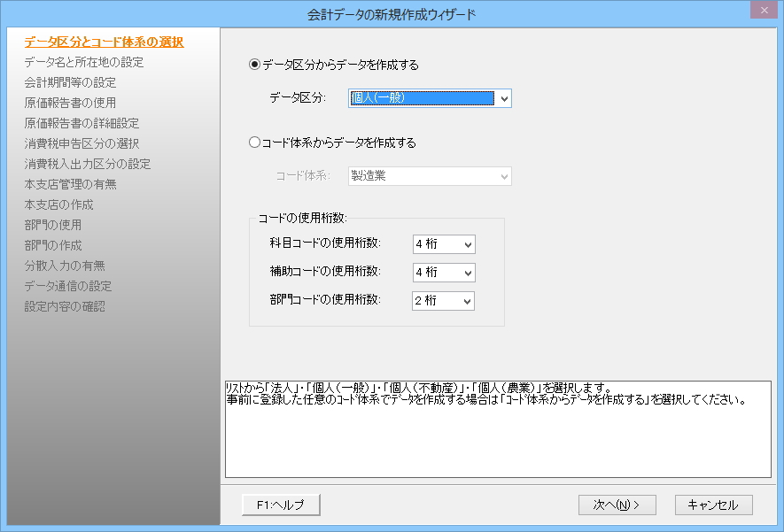Open '部門の使用' sidebar step
The image size is (784, 532).
coord(53,225)
